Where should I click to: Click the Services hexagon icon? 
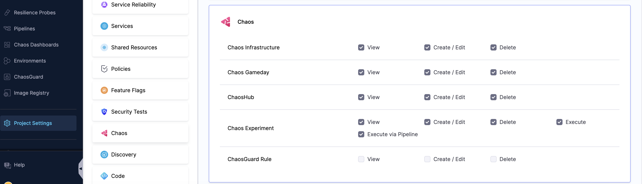coord(104,26)
